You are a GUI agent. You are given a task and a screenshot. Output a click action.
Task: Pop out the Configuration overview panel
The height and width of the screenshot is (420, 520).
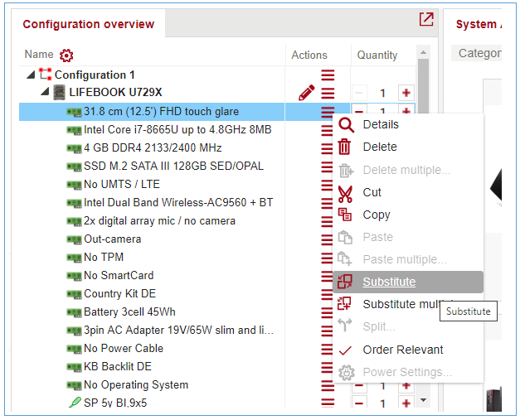pos(426,19)
